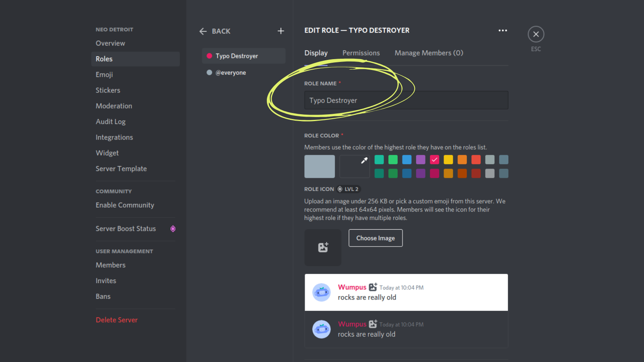Open the role overflow menu via three dots
The width and height of the screenshot is (644, 362).
(503, 30)
